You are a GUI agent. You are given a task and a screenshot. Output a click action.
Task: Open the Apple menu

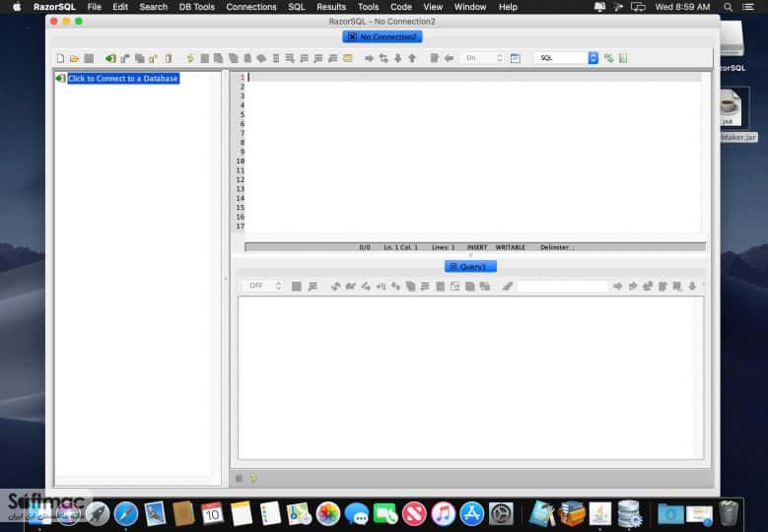(17, 7)
